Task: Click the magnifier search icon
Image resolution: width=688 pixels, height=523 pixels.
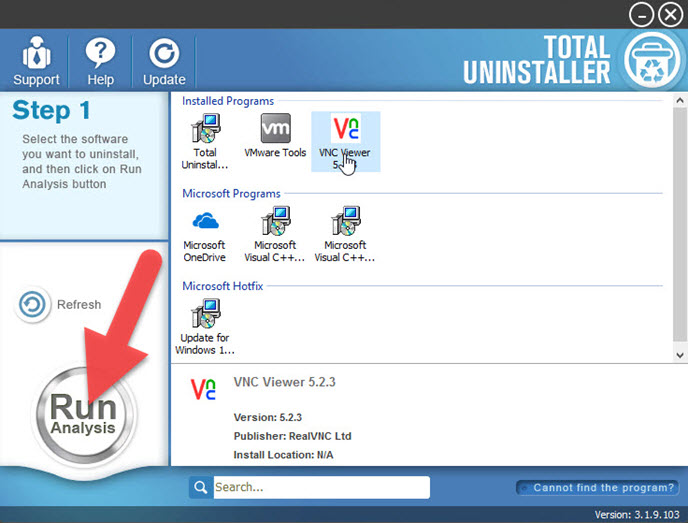Action: tap(201, 487)
